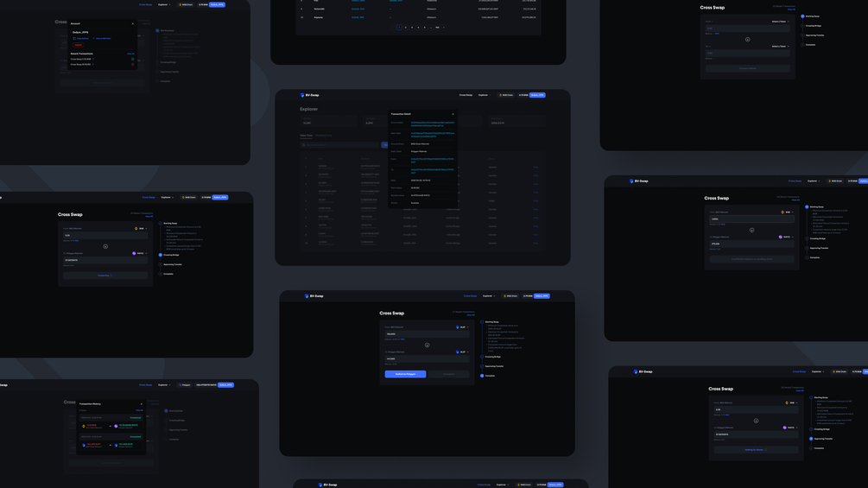Click the Transferring button in its Cross Swap window
Viewport: 868px width, 488px height.
click(x=105, y=276)
